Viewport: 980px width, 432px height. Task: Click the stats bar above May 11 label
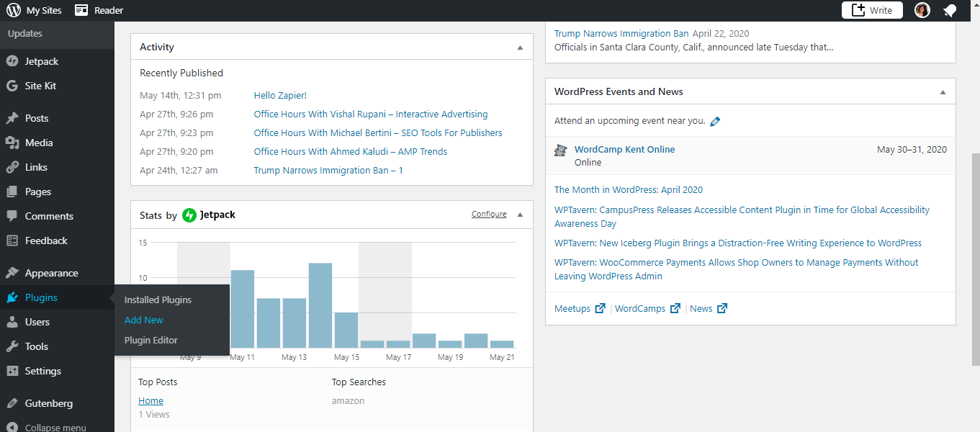pos(243,309)
